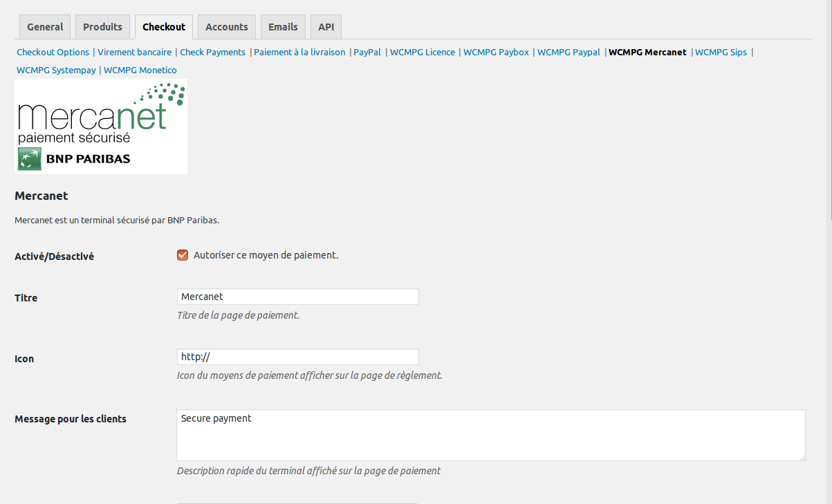832x504 pixels.
Task: Click the Icon field label
Action: coord(24,359)
